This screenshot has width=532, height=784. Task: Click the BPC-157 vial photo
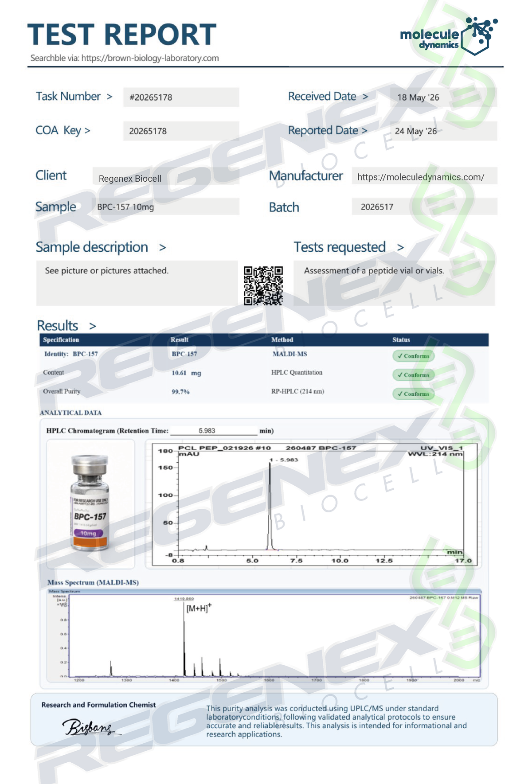[90, 503]
